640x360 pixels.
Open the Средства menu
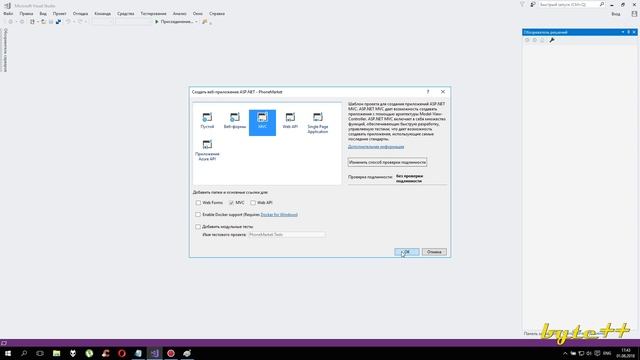coord(126,13)
